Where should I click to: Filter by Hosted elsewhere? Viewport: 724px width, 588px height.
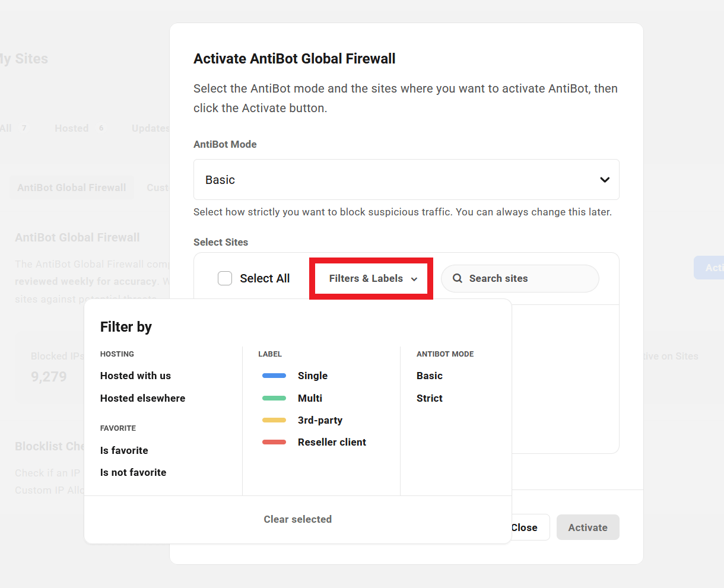click(x=142, y=398)
